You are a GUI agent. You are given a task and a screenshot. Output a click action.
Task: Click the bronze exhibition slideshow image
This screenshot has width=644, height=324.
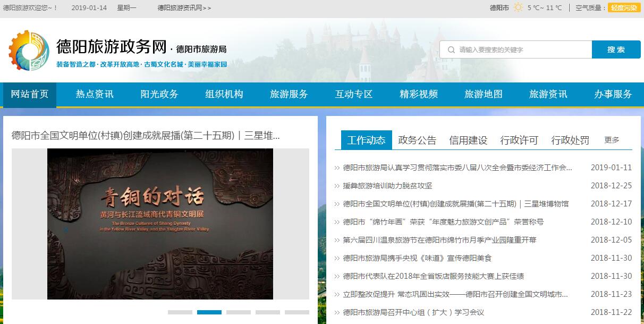tap(160, 223)
